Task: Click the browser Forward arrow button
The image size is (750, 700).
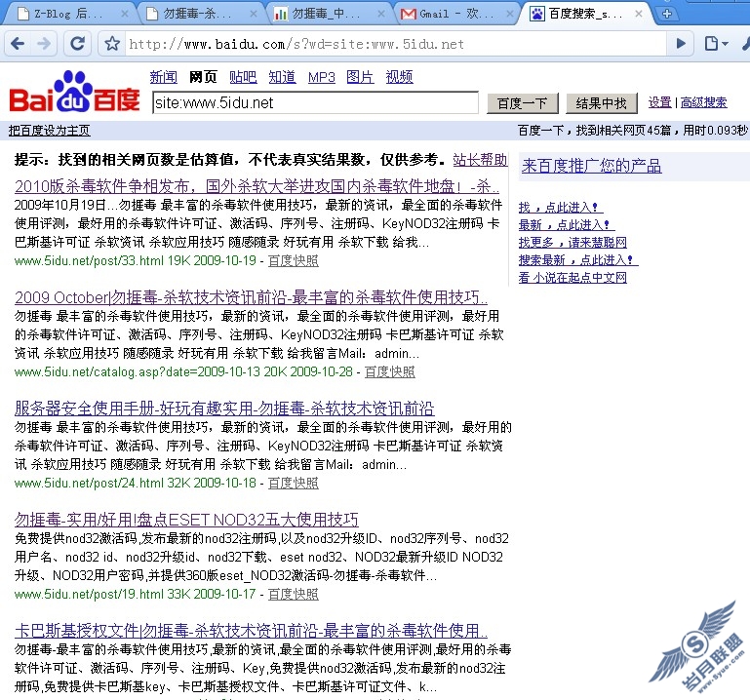Action: click(44, 44)
